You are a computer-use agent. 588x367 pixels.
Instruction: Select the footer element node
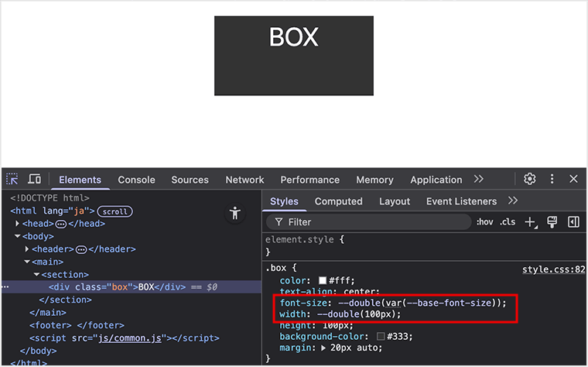click(x=77, y=325)
